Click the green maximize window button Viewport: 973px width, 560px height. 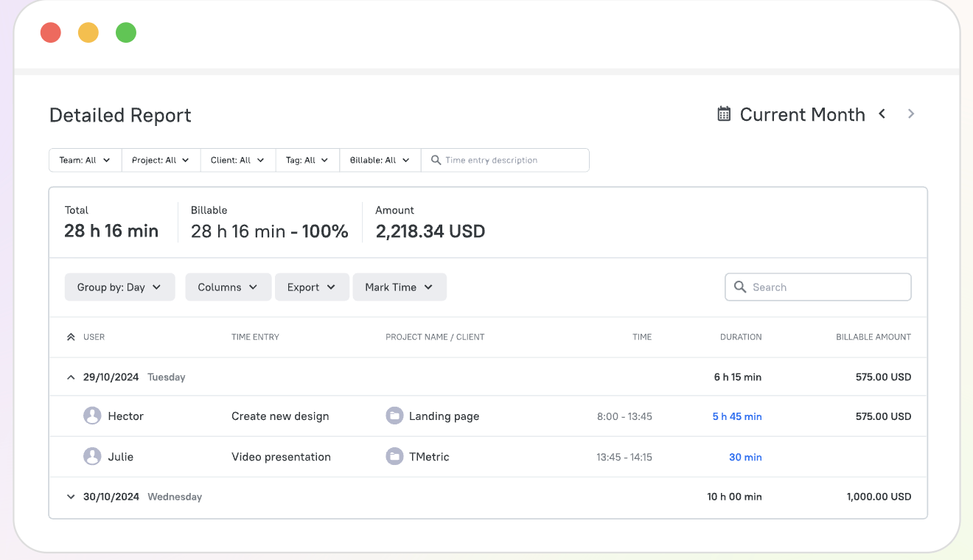[x=126, y=33]
